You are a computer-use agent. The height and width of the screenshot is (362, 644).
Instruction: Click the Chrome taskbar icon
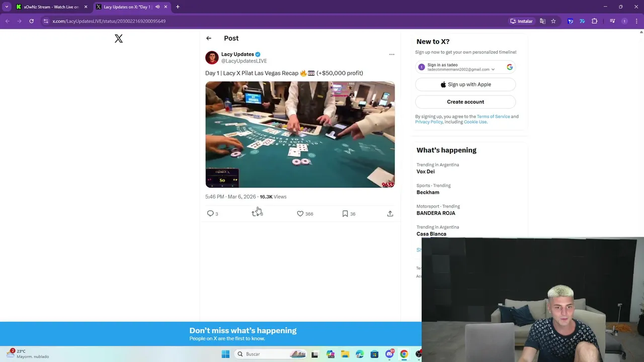pyautogui.click(x=404, y=354)
